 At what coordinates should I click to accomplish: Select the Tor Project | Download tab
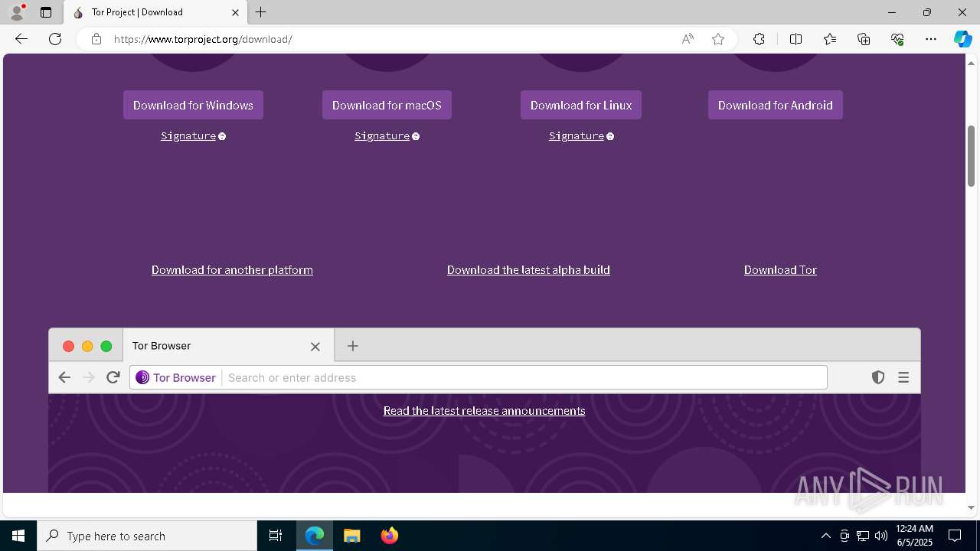point(155,12)
